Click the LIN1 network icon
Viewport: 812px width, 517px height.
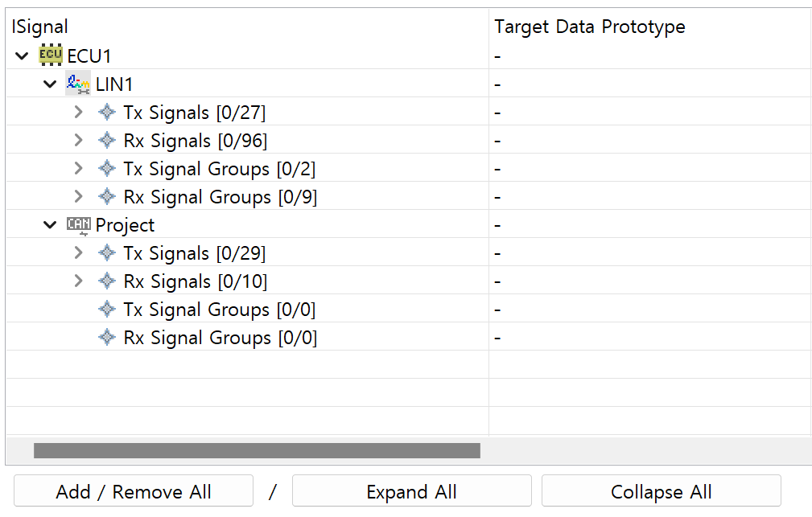(78, 84)
